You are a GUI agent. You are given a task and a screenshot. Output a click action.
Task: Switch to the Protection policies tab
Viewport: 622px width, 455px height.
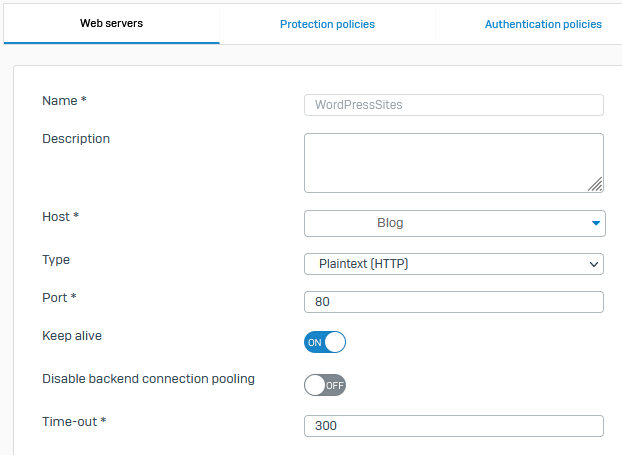click(x=327, y=24)
